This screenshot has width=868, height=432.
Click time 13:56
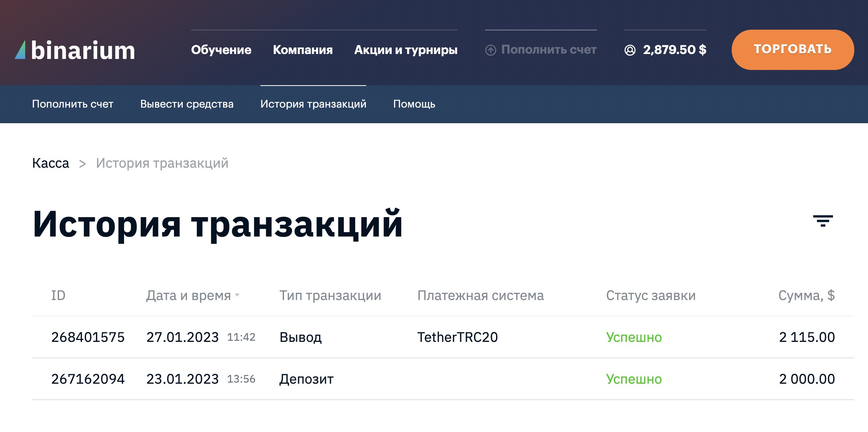click(x=241, y=379)
